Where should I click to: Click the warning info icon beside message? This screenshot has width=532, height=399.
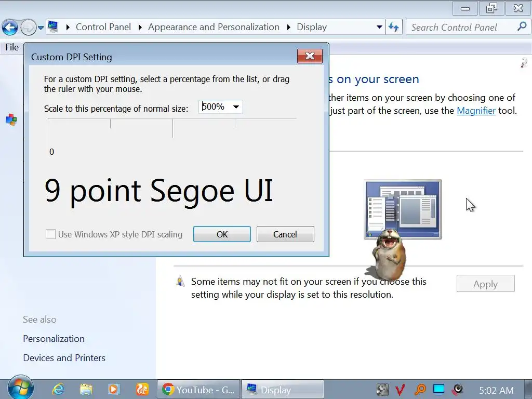180,281
